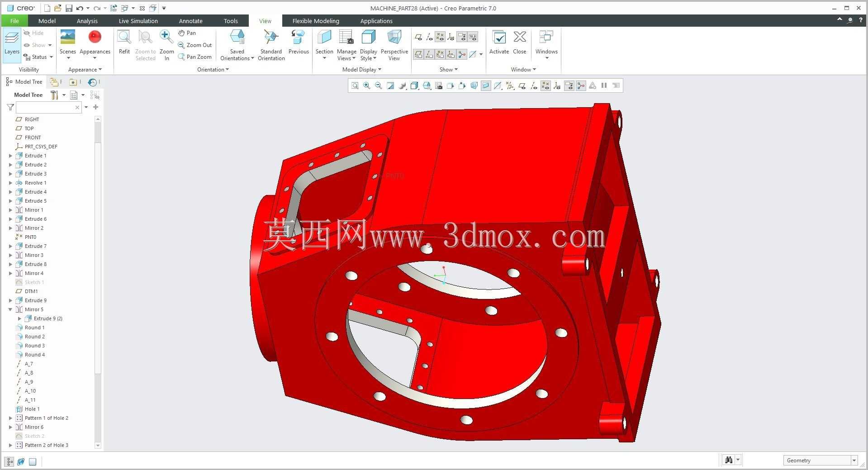Open Model Tree settings hammer icon
Viewport: 868px width, 470px height.
(x=54, y=95)
